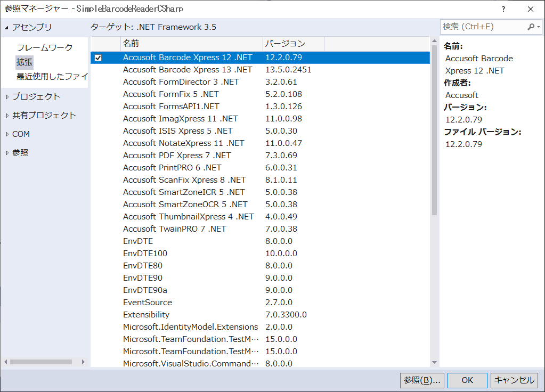Image resolution: width=545 pixels, height=392 pixels.
Task: Select the フレームワーク category
Action: tap(45, 47)
